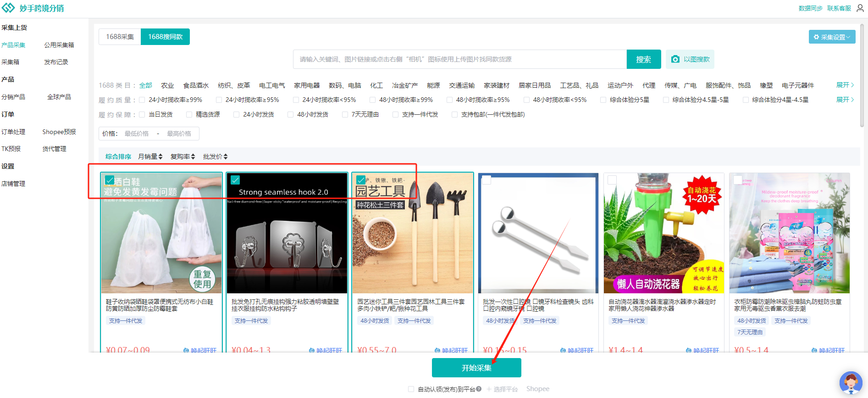Uncheck the shoe storage bag product

(110, 180)
